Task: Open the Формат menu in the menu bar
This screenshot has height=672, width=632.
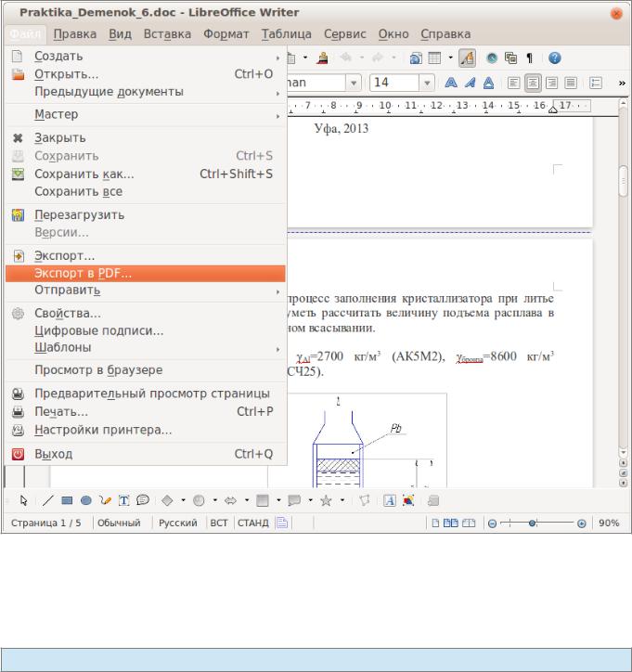Action: click(x=226, y=33)
